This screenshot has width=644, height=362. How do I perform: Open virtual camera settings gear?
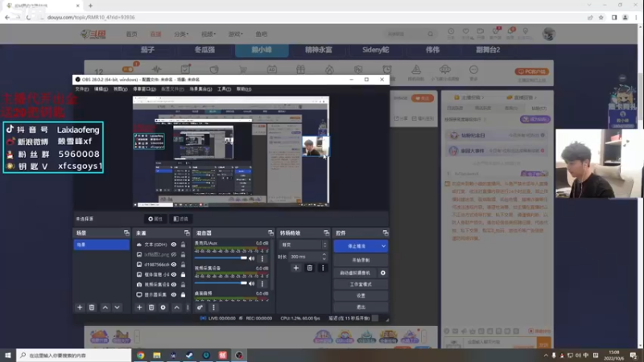tap(383, 273)
